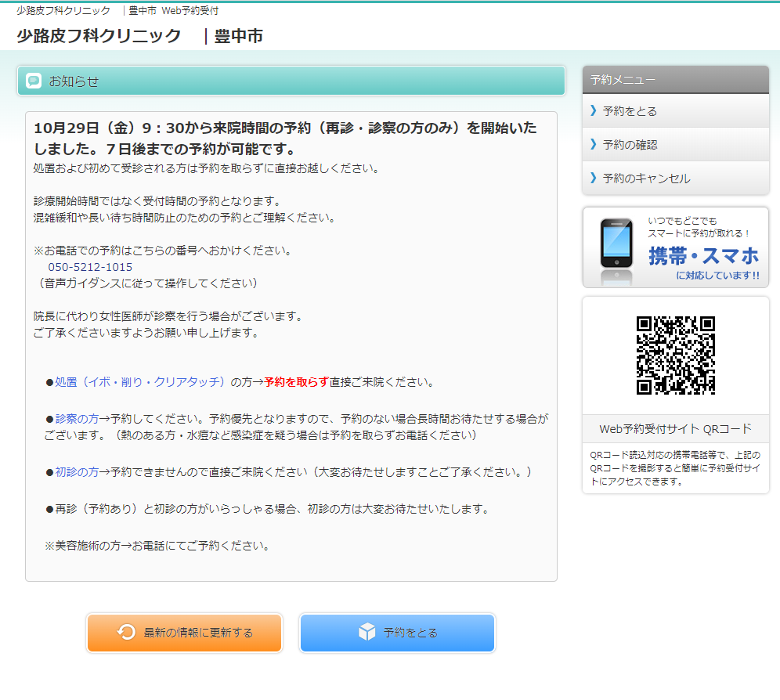Click the 予約メニュー sidebar header

(676, 80)
